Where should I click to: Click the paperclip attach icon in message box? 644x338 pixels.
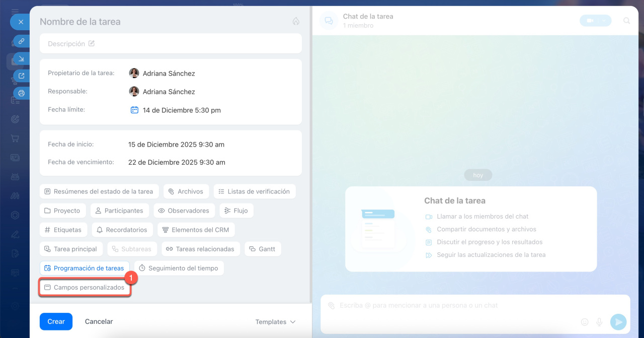pyautogui.click(x=331, y=306)
